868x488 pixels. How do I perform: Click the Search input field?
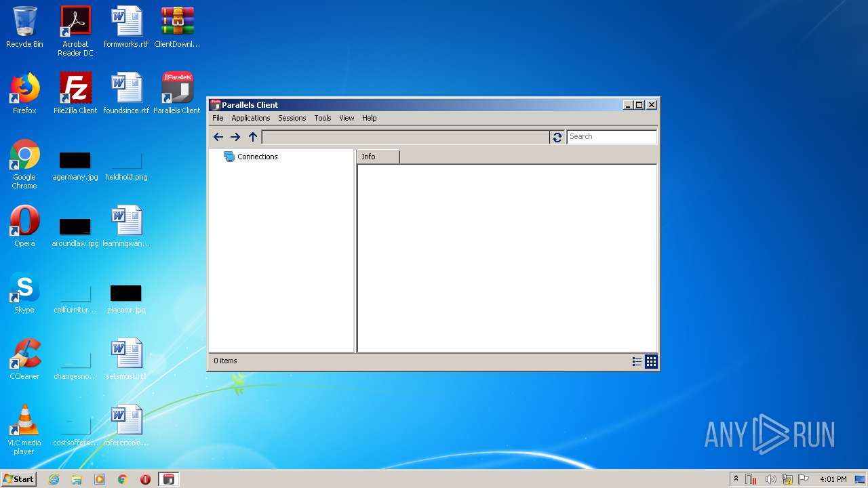[612, 137]
